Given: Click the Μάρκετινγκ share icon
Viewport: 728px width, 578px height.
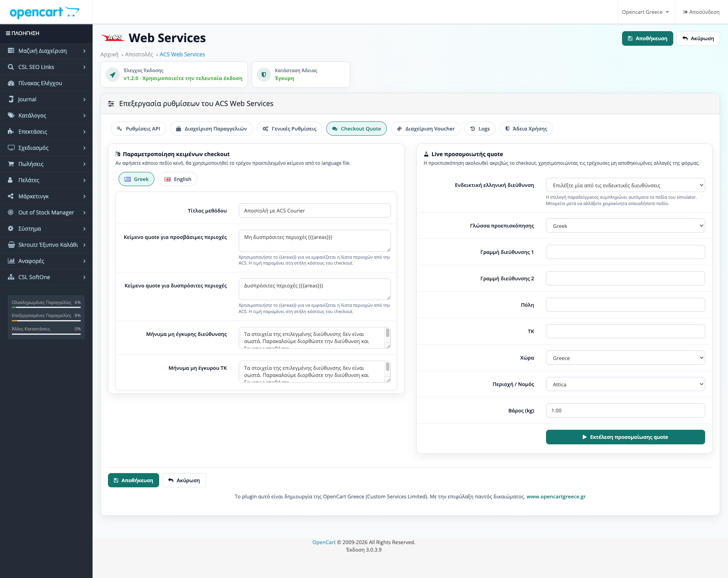Looking at the screenshot, I should [x=11, y=196].
